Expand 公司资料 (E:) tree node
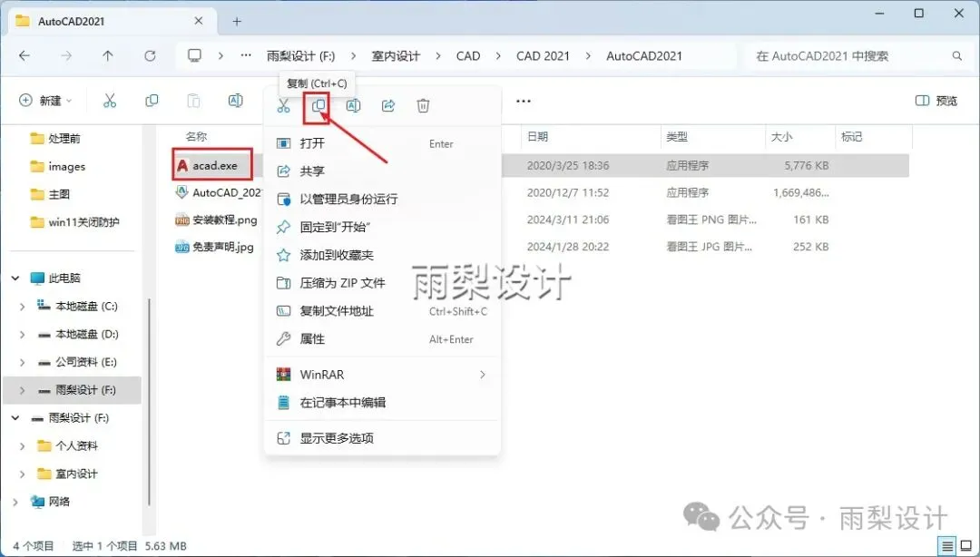 (x=23, y=362)
